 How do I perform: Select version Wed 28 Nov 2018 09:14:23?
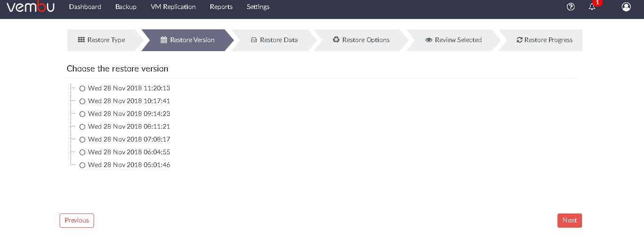(82, 114)
